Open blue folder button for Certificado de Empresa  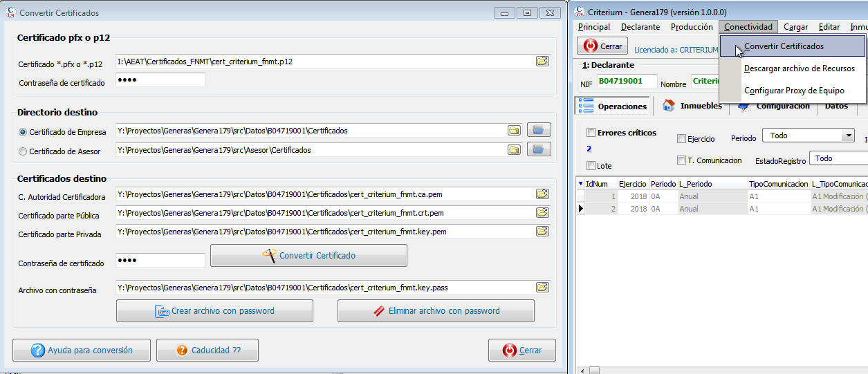[x=539, y=130]
